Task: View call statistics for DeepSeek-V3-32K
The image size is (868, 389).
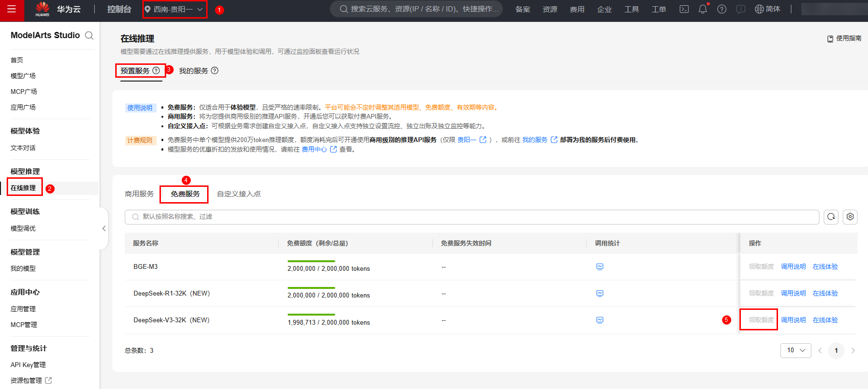Action: [x=600, y=320]
